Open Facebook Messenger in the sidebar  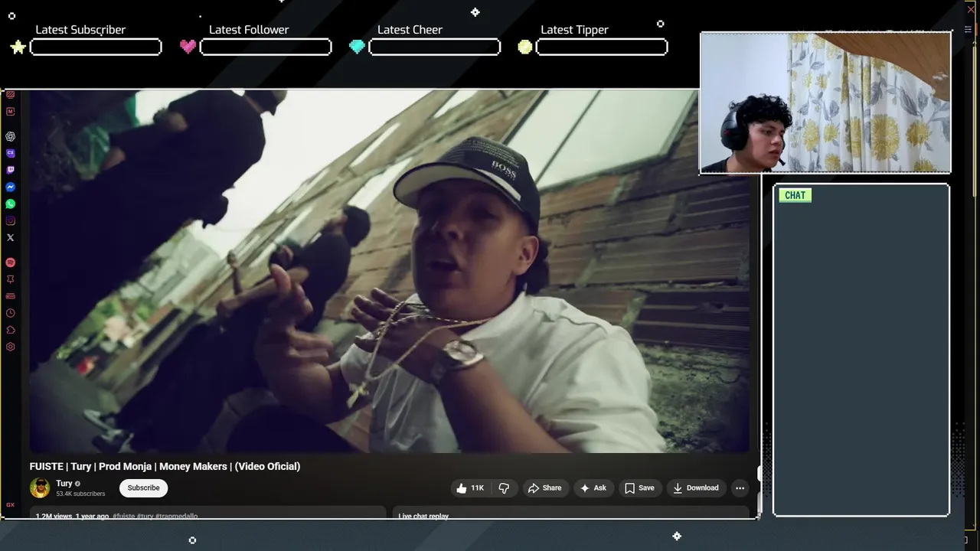[10, 187]
